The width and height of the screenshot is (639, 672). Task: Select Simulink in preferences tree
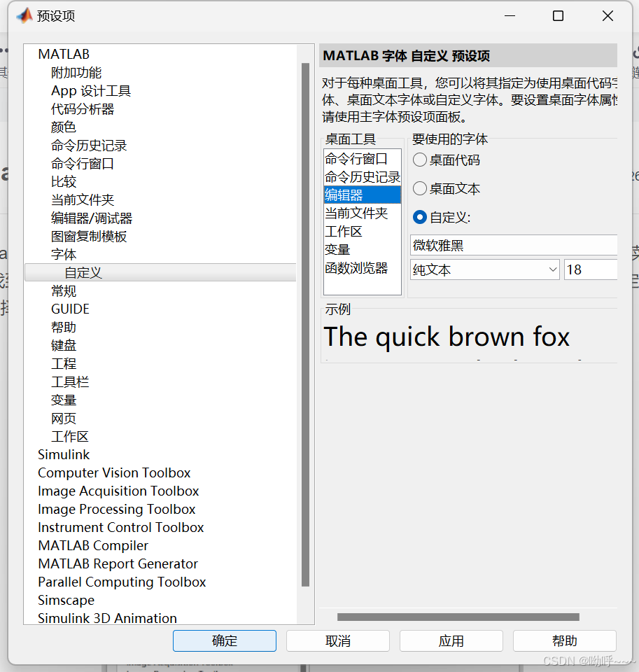tap(64, 455)
